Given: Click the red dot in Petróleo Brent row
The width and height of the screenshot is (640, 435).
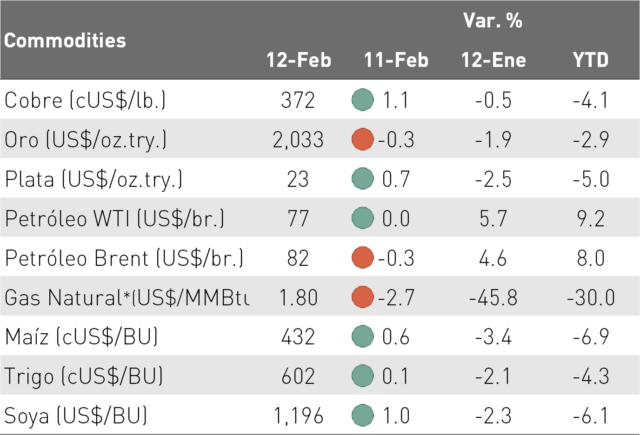Looking at the screenshot, I should (362, 257).
